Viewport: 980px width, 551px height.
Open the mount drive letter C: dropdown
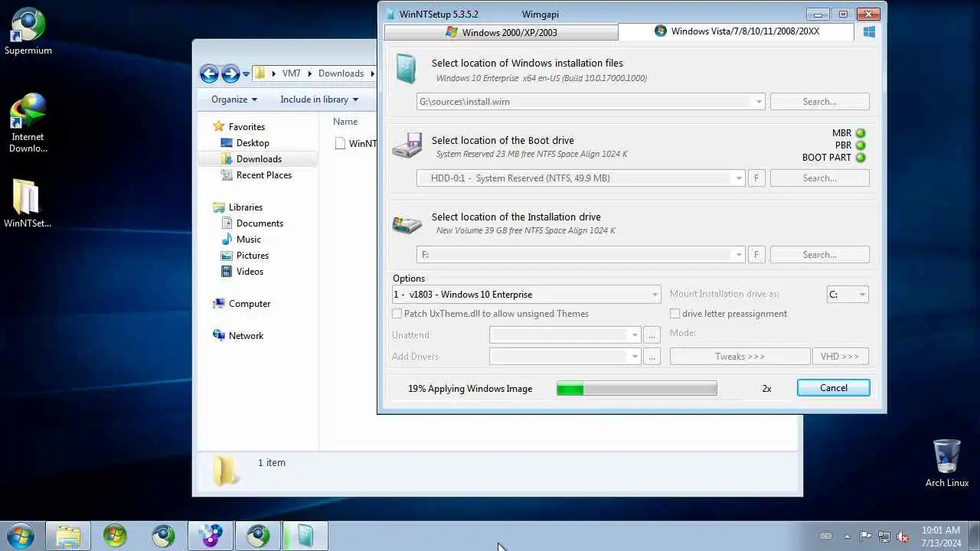(862, 295)
